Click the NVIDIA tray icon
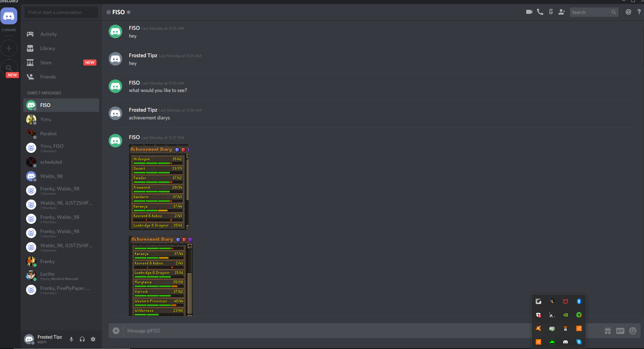The height and width of the screenshot is (349, 644). coord(565,315)
